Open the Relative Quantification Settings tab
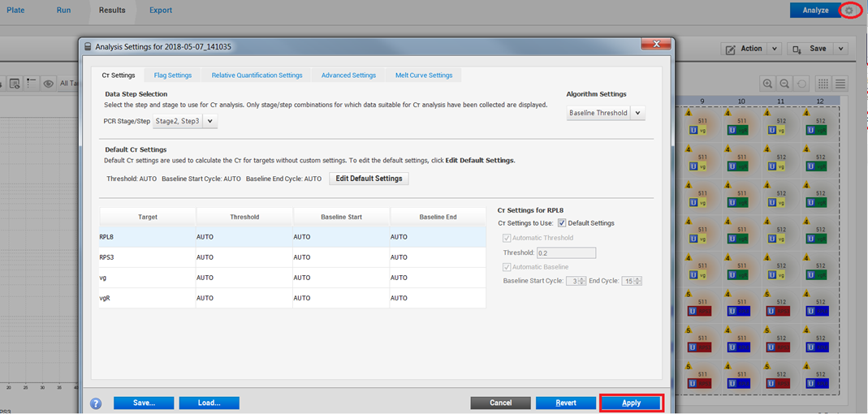This screenshot has height=414, width=868. coord(257,75)
